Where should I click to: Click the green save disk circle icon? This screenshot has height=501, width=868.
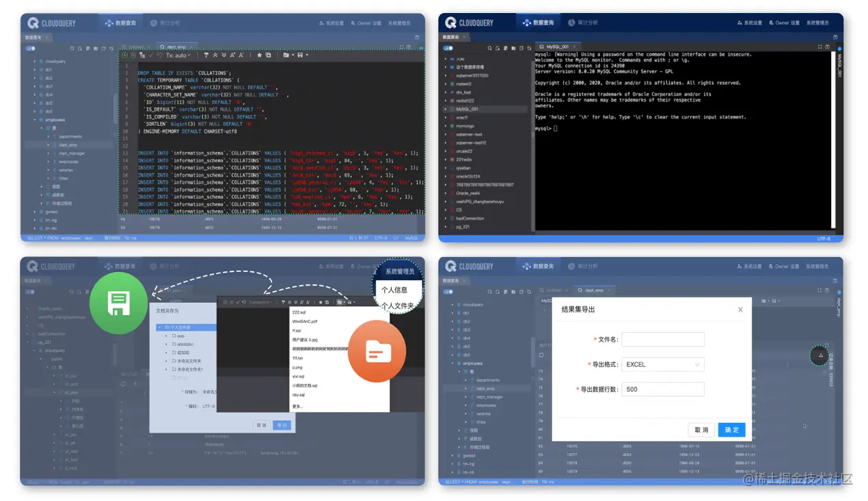tap(119, 303)
